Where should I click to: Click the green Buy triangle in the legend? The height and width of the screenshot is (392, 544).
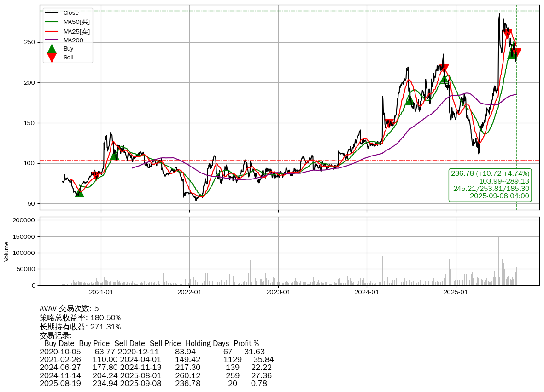click(x=52, y=49)
